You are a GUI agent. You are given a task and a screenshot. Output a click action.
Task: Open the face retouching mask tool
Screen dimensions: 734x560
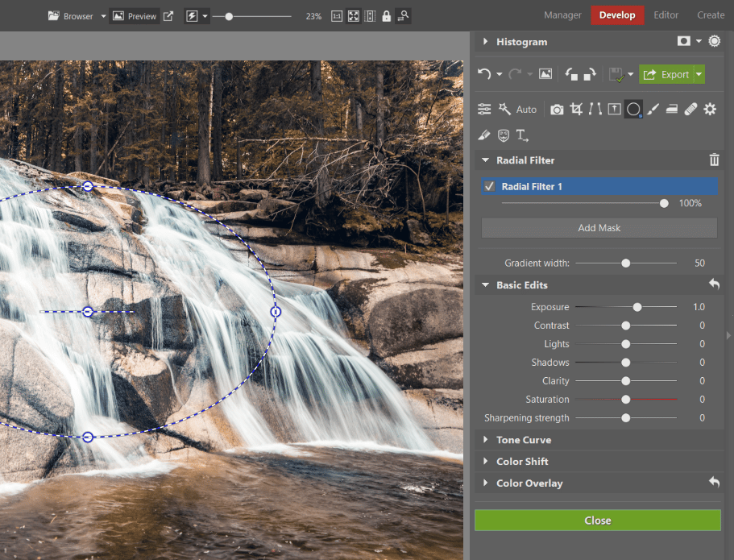[x=504, y=136]
